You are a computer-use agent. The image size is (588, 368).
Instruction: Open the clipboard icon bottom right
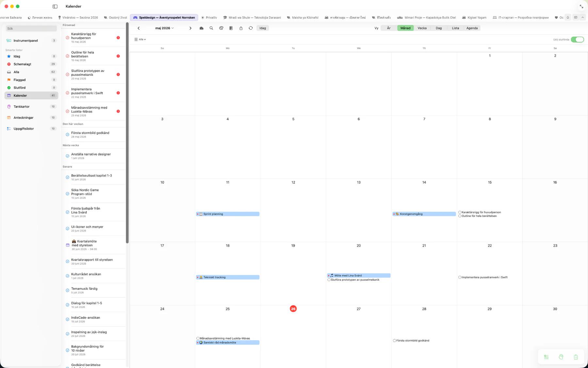[576, 357]
